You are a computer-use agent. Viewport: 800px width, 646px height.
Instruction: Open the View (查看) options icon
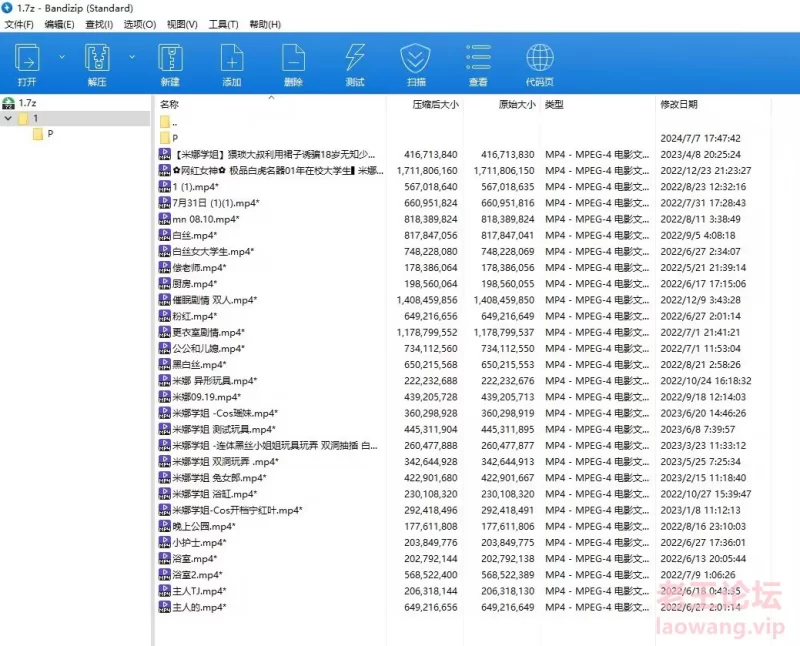tap(478, 58)
